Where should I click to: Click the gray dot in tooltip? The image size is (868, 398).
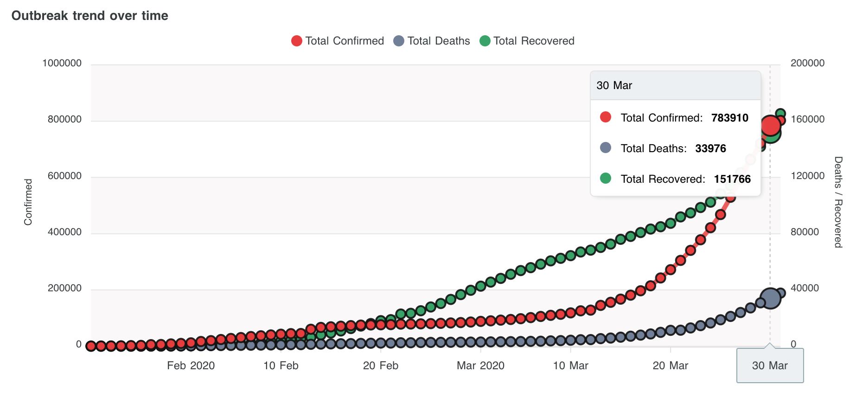(x=606, y=148)
